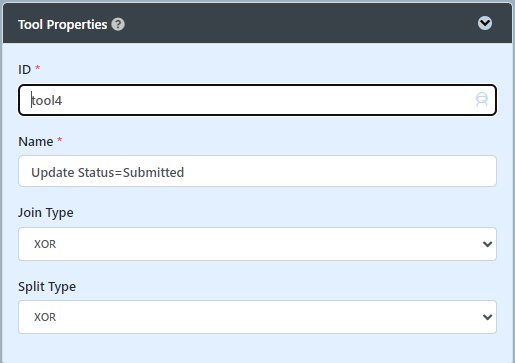Screen dimensions: 515x363
Task: Click the Join Type label text
Action: 46,213
